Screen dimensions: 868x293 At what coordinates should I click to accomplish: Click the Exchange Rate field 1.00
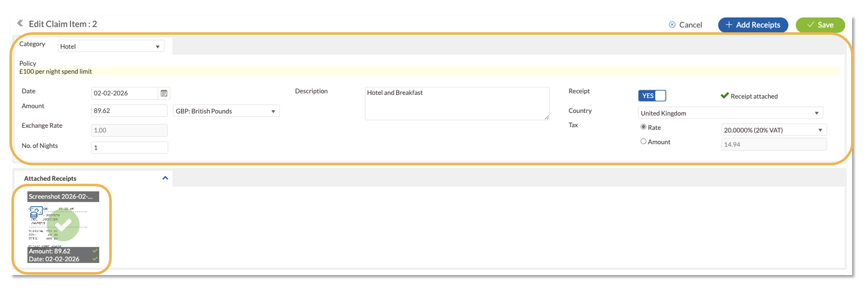point(129,130)
